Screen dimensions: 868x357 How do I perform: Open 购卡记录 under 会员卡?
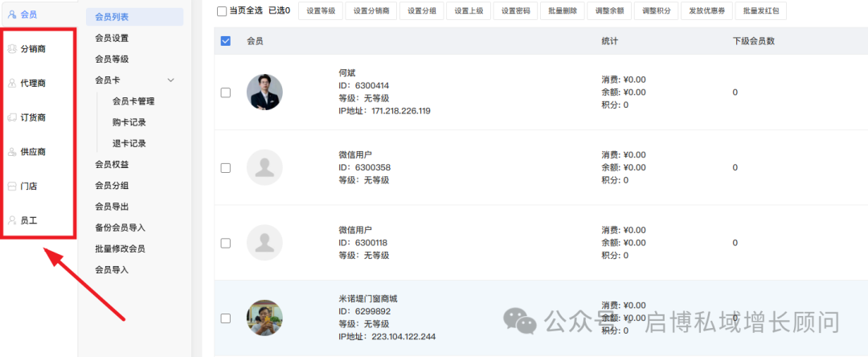pyautogui.click(x=129, y=122)
